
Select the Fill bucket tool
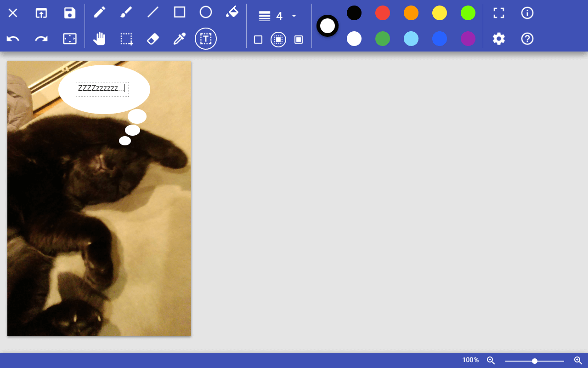click(232, 13)
